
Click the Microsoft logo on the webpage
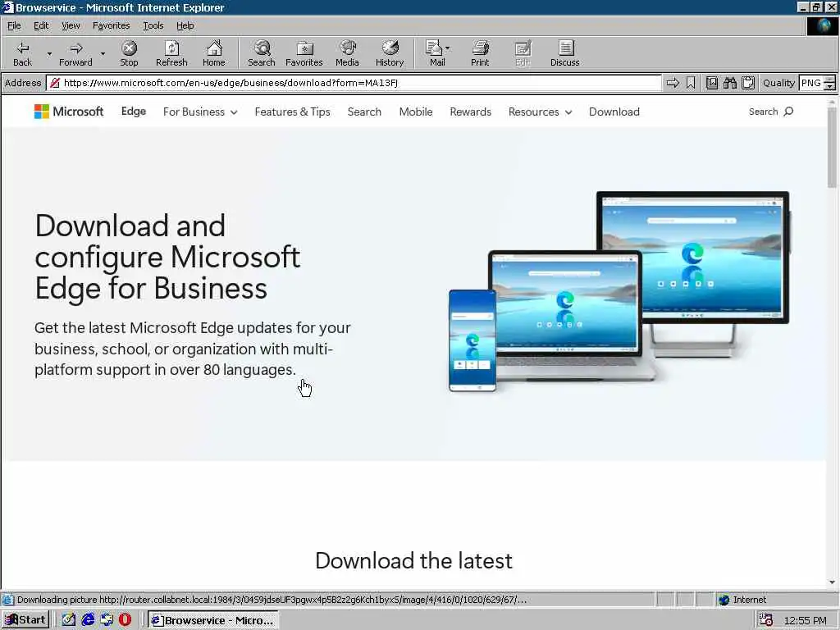click(69, 112)
